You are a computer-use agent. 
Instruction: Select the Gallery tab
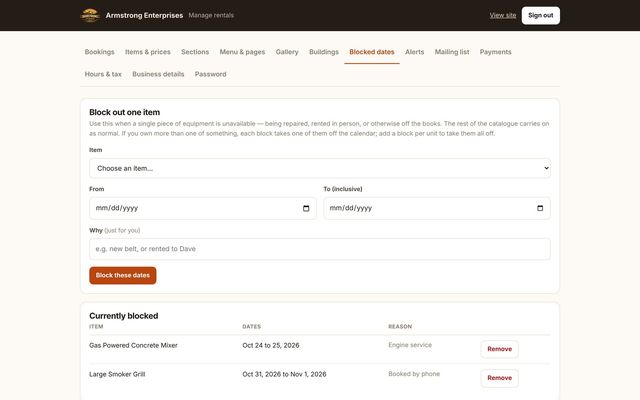pyautogui.click(x=287, y=52)
